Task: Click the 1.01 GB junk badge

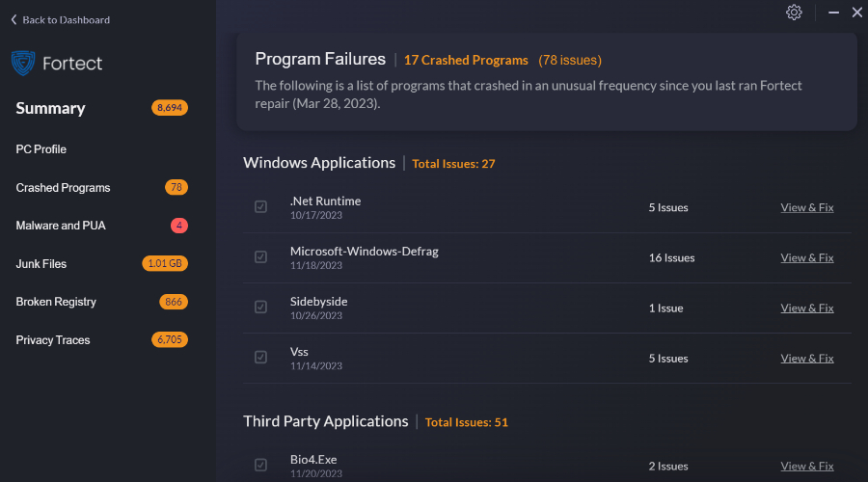Action: 165,263
